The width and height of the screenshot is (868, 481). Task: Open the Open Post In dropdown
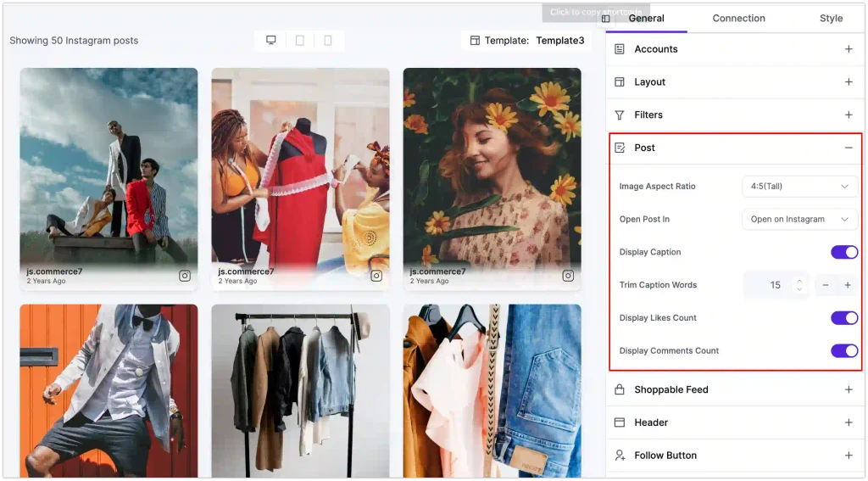click(800, 220)
